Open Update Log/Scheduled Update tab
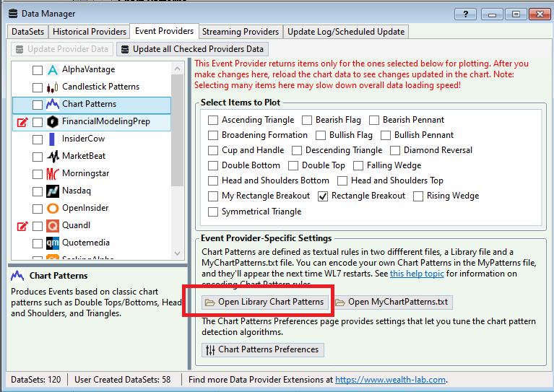The height and width of the screenshot is (392, 554). click(346, 32)
